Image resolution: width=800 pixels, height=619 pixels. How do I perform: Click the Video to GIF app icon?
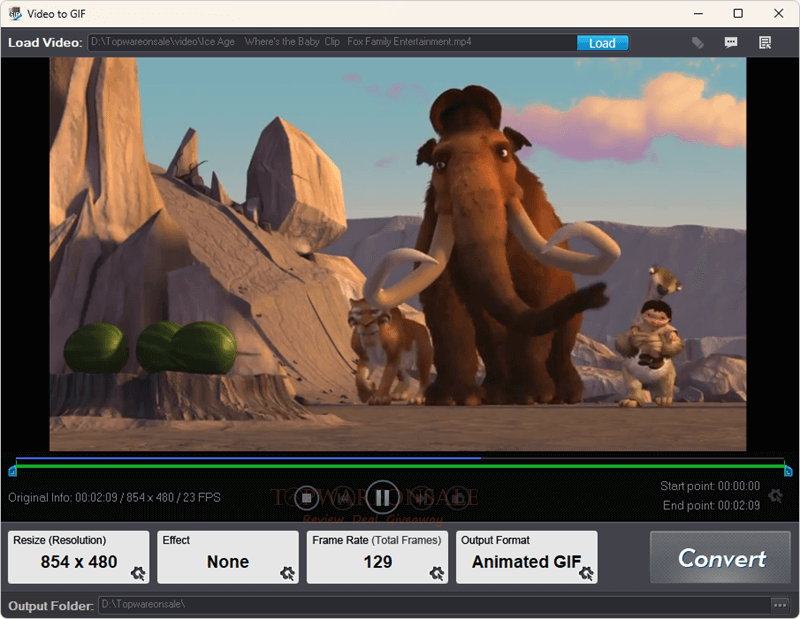[x=15, y=14]
